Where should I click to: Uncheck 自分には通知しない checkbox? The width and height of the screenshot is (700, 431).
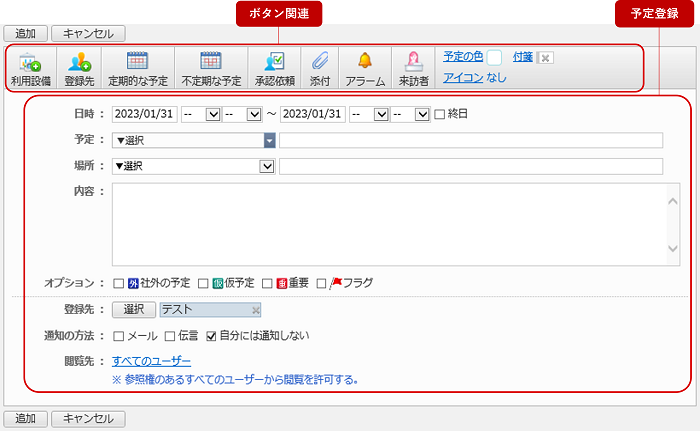click(211, 336)
